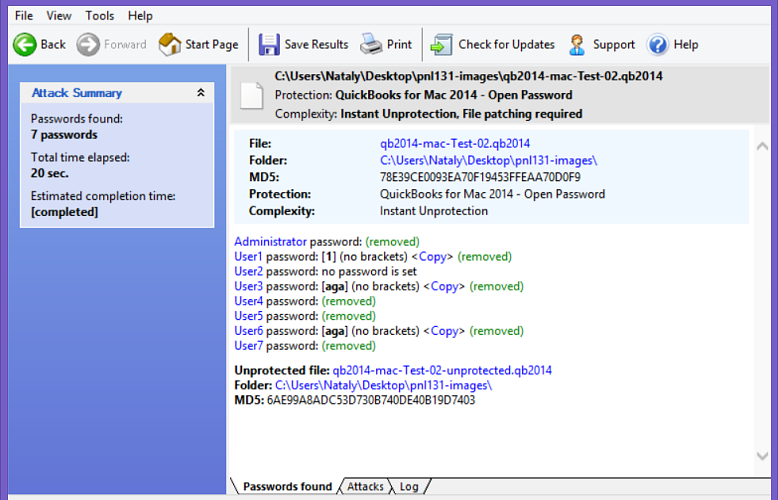Click the scrollbar down arrow
This screenshot has height=500, width=778.
coord(762,456)
